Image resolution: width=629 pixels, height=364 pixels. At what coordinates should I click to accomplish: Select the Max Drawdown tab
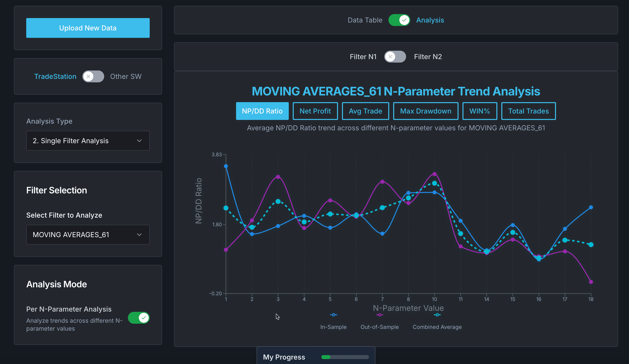426,111
